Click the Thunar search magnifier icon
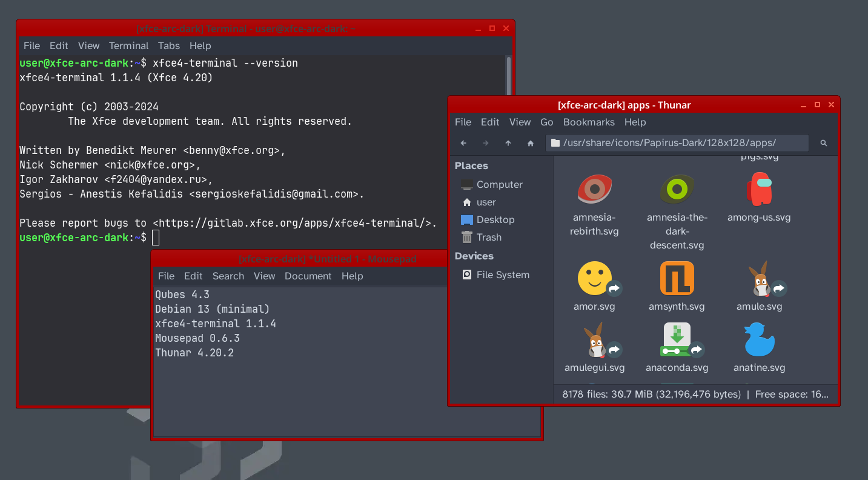 pyautogui.click(x=823, y=143)
